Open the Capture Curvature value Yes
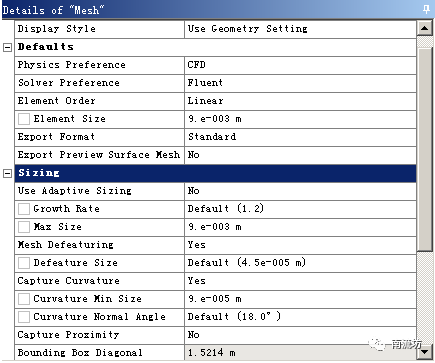This screenshot has height=363, width=435. click(x=300, y=281)
